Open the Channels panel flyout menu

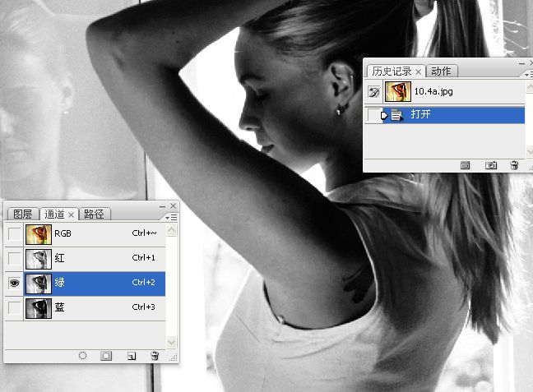coord(171,217)
